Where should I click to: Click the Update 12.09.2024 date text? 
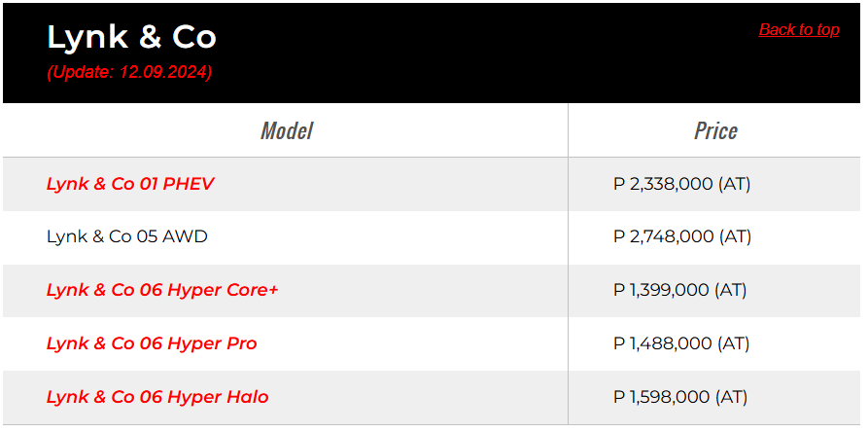(x=129, y=72)
